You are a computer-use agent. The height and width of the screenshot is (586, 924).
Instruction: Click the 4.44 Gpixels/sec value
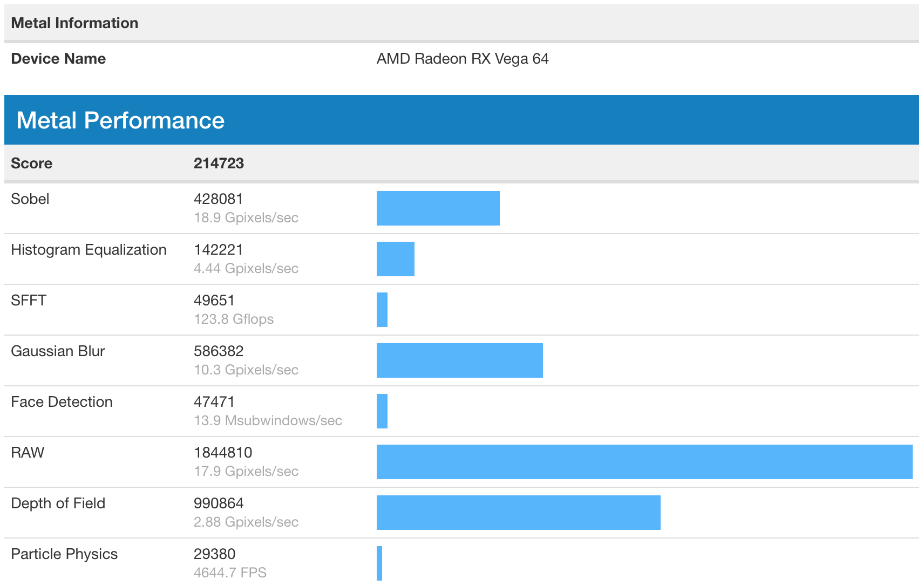(246, 269)
